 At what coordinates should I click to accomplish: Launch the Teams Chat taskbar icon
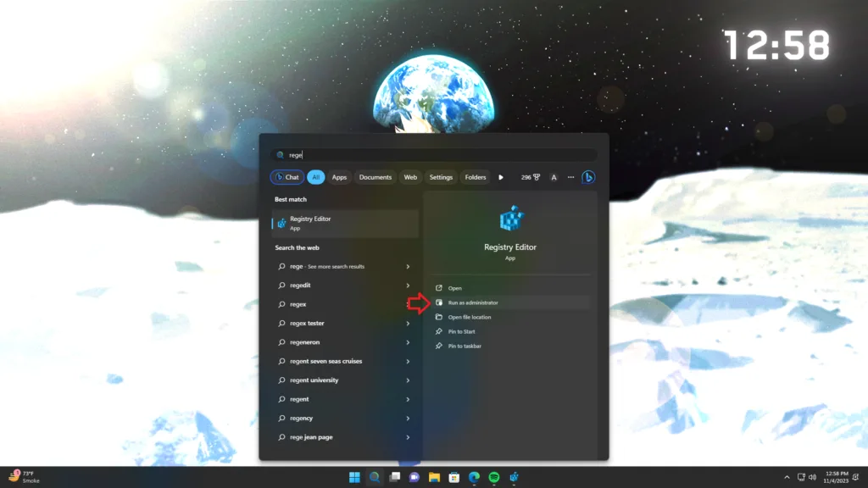[x=414, y=477]
